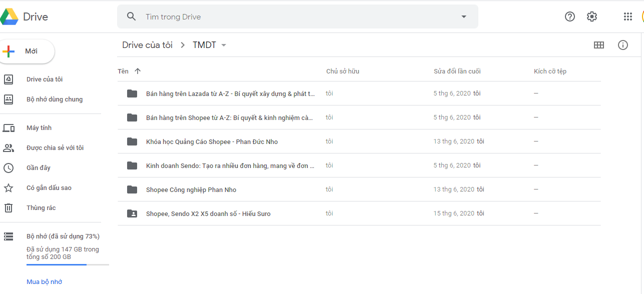This screenshot has width=644, height=294.
Task: Open "Gần đây" recent files
Action: click(39, 168)
